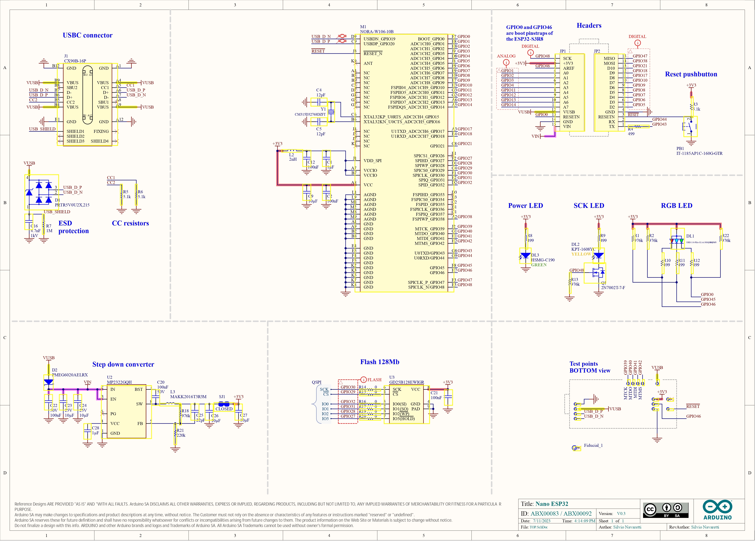The image size is (756, 542).
Task: Click the Fiducial_1 marker
Action: point(575,448)
